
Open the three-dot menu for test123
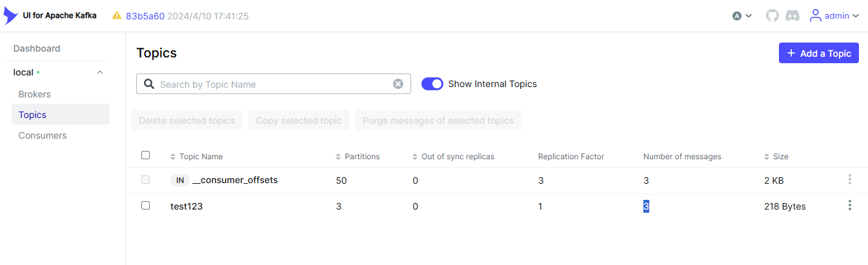[849, 206]
